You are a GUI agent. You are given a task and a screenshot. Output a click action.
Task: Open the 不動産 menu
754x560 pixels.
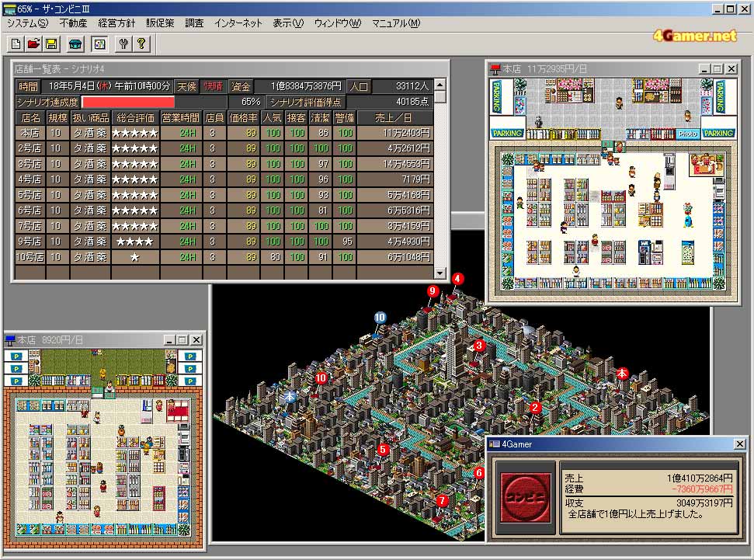pyautogui.click(x=73, y=23)
